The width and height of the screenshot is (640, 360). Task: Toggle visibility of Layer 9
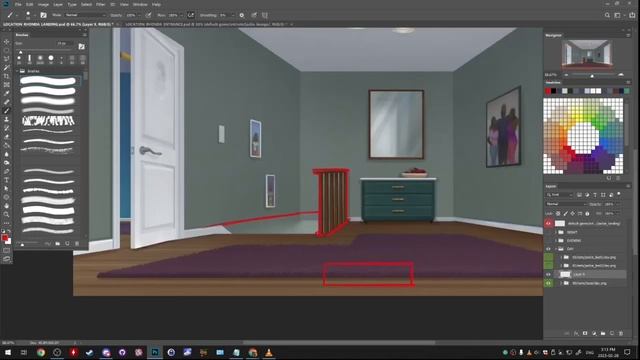coord(548,274)
